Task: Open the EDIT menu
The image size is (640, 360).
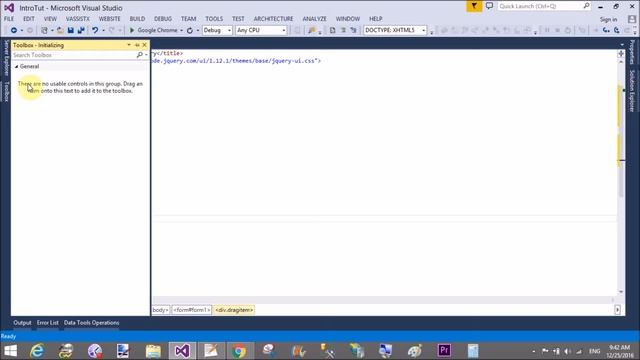Action: (x=29, y=19)
